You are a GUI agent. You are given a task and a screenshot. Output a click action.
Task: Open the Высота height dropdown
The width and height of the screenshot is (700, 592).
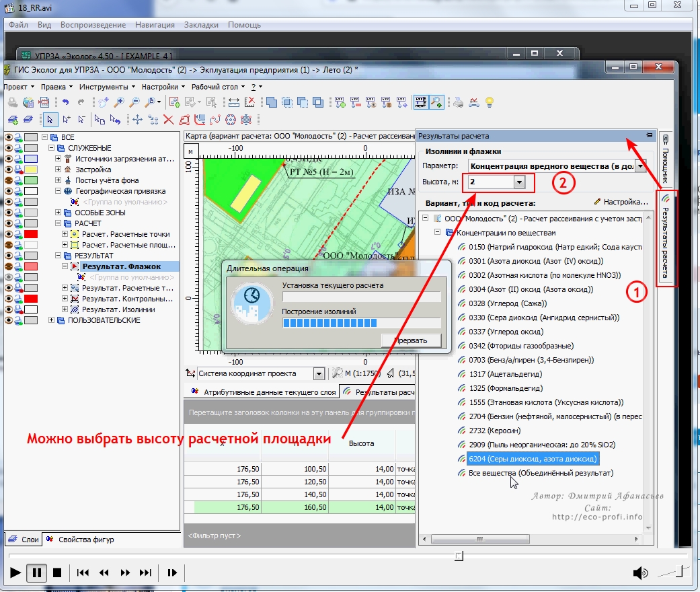[518, 182]
